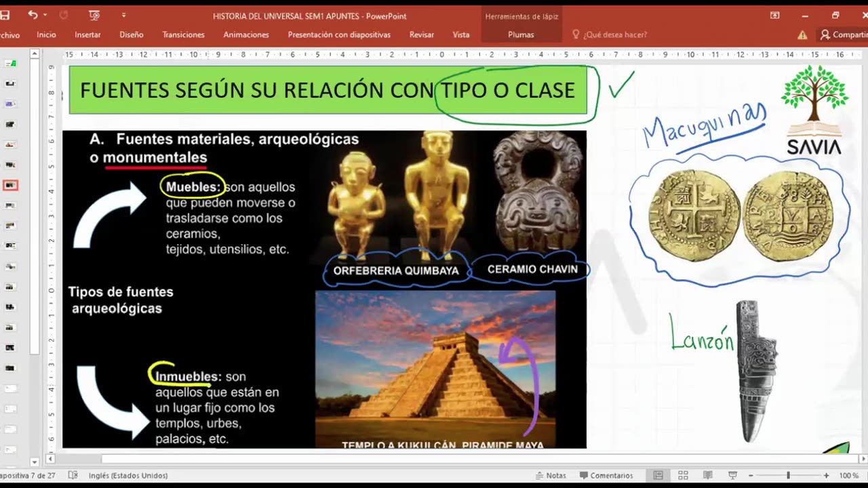Click the language Inglés (Estados Unidos) indicator

click(127, 476)
